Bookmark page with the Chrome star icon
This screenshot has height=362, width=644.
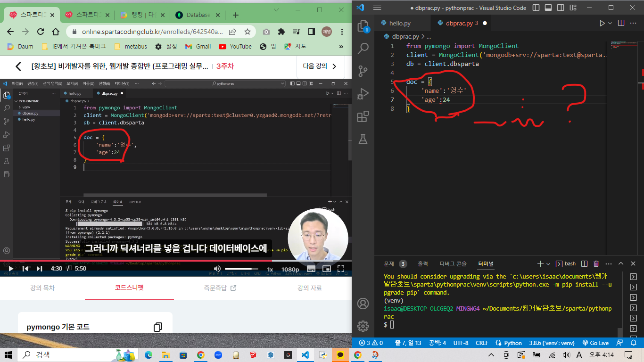tap(247, 32)
